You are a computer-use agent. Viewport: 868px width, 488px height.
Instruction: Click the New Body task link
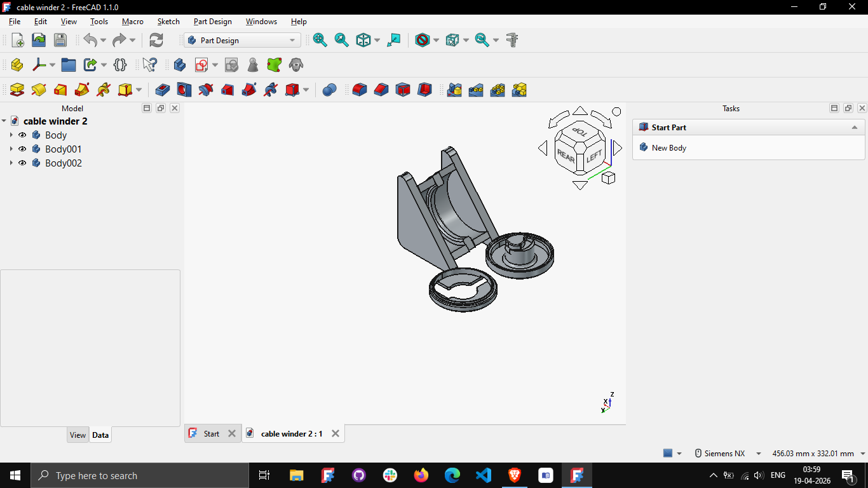[669, 147]
